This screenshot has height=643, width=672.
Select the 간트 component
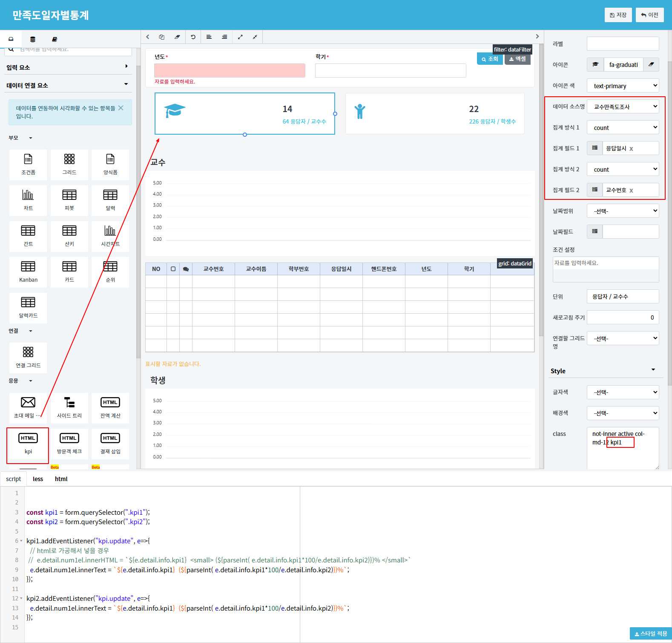[28, 236]
